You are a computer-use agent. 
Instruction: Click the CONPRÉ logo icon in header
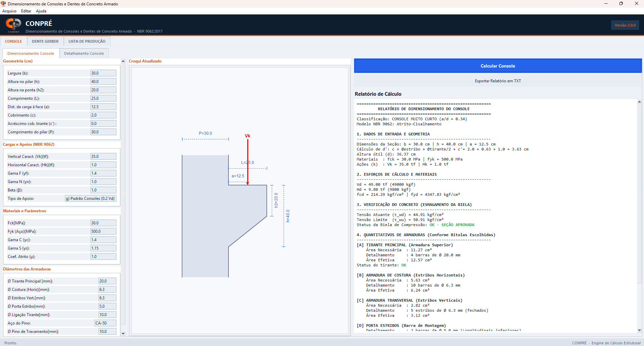point(13,25)
